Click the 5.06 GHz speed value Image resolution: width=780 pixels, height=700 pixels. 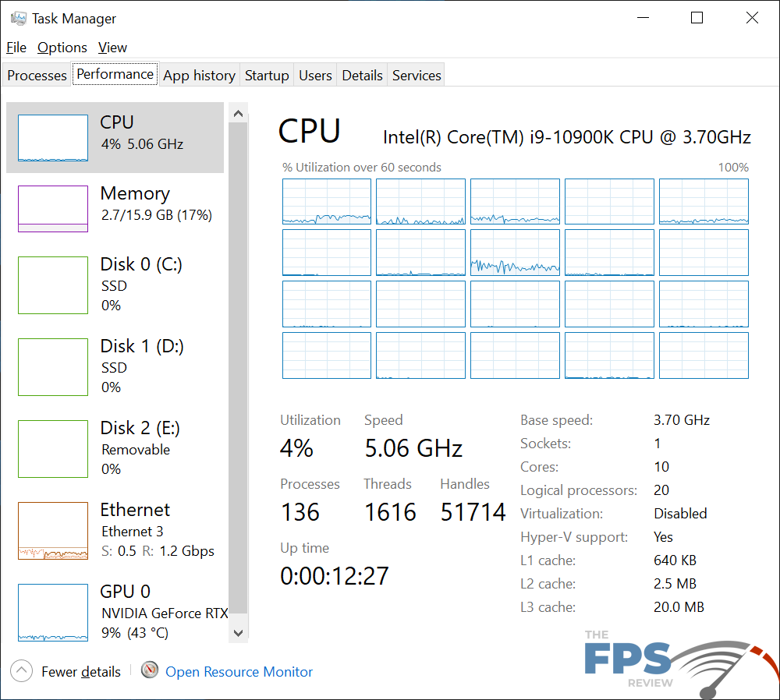click(x=413, y=448)
